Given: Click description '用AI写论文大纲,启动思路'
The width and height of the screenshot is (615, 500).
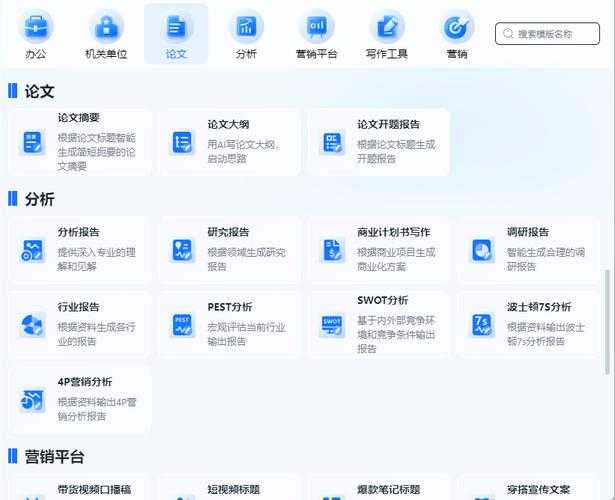Looking at the screenshot, I should pyautogui.click(x=243, y=151).
